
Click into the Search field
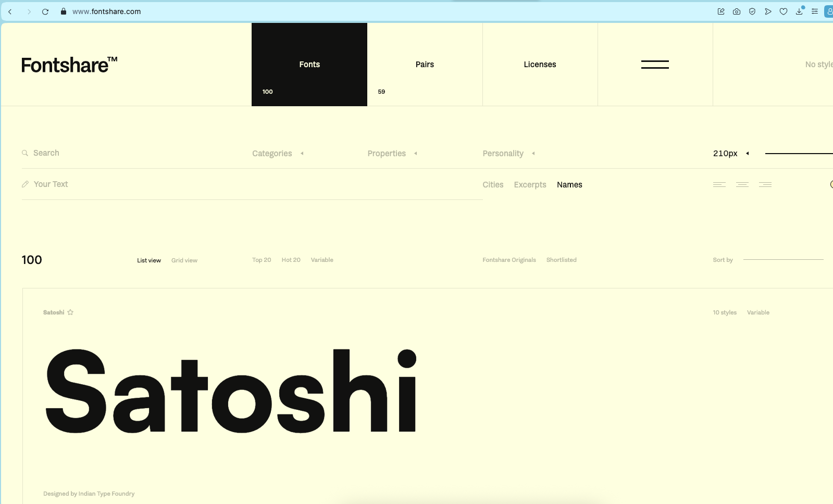pos(136,153)
